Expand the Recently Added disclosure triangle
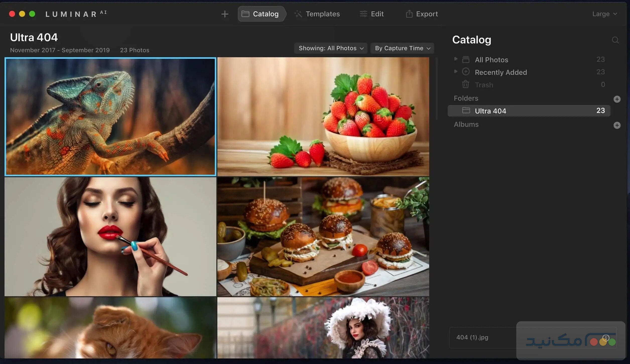 pos(456,72)
